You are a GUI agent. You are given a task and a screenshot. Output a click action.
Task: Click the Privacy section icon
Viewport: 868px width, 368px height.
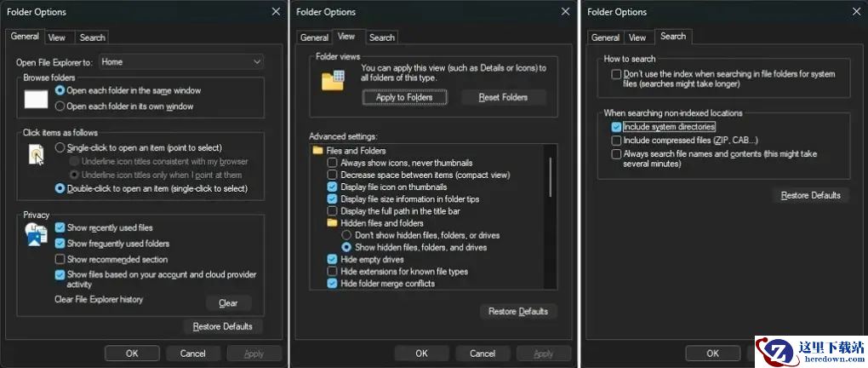click(x=36, y=236)
